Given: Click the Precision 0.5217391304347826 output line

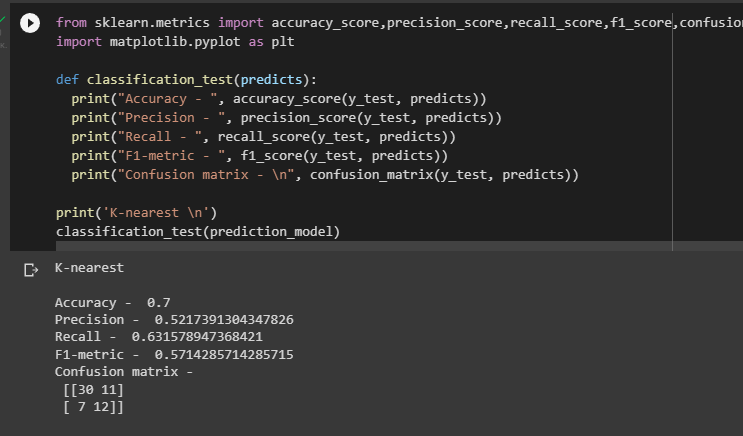Looking at the screenshot, I should pos(174,320).
